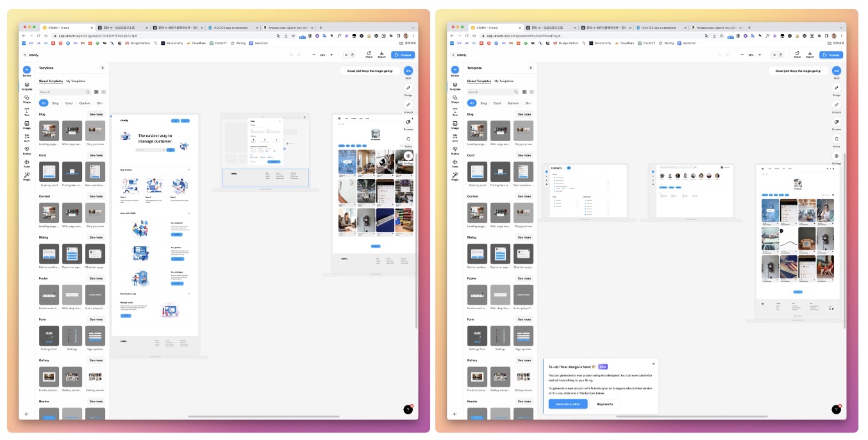The width and height of the screenshot is (868, 440).
Task: Switch to small grid view in right Template panel
Action: (x=524, y=92)
